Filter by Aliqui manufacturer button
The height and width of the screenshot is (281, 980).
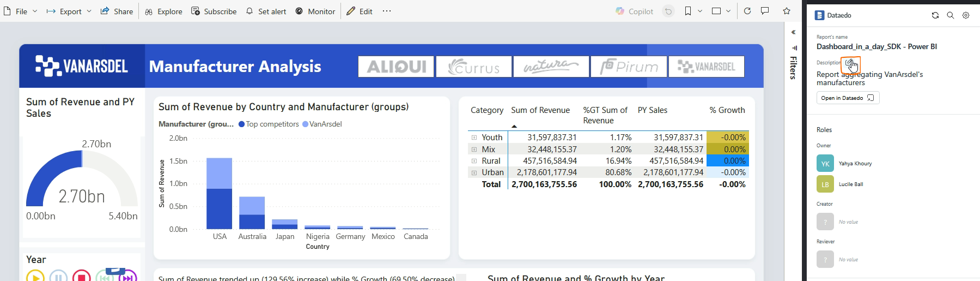[x=396, y=67]
